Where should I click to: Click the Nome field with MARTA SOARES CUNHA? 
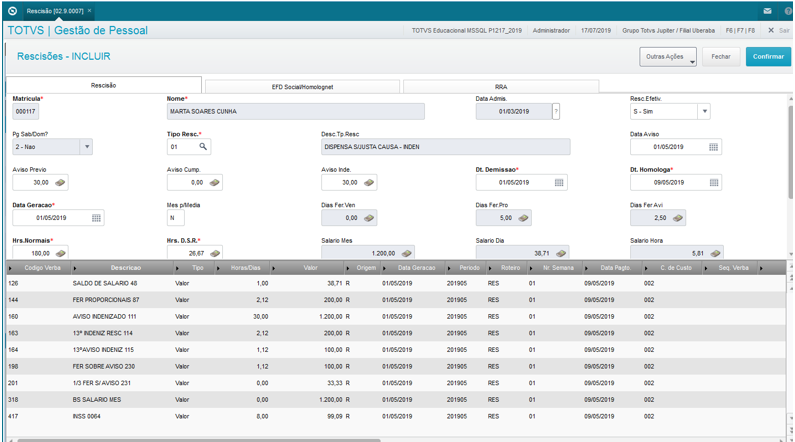[296, 112]
